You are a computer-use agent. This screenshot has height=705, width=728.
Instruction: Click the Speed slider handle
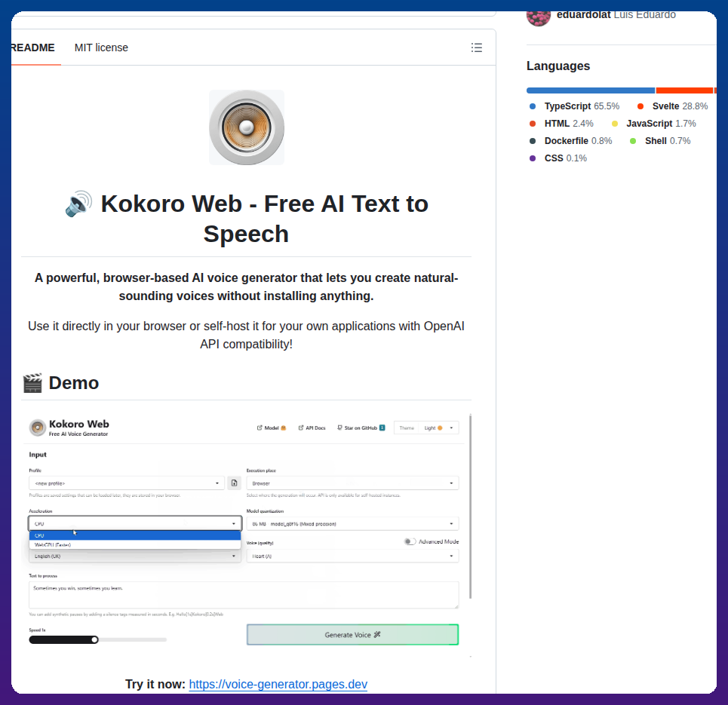(x=95, y=639)
